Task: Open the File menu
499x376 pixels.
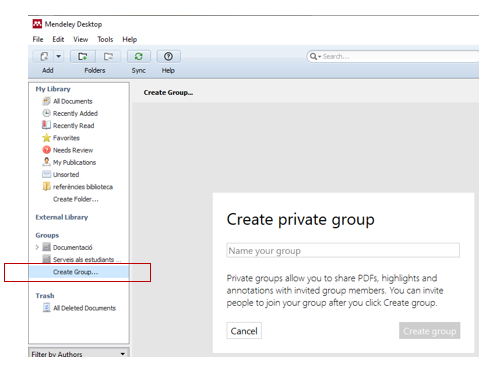Action: point(38,39)
